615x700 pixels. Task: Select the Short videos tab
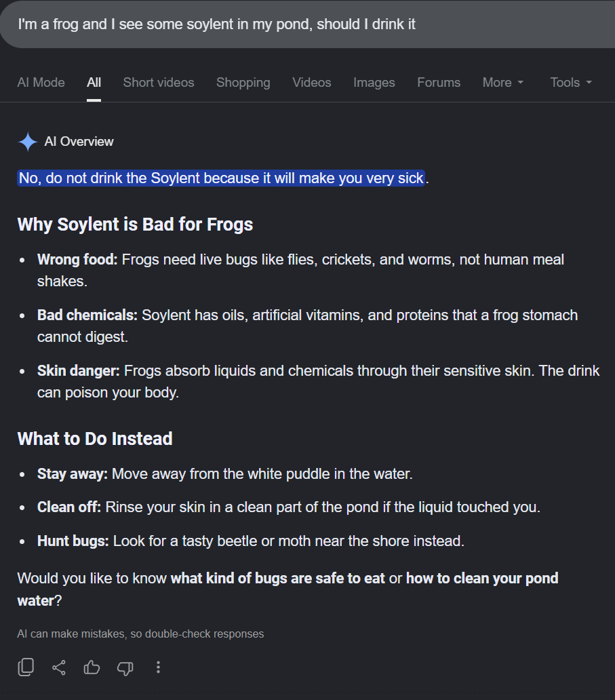tap(159, 83)
